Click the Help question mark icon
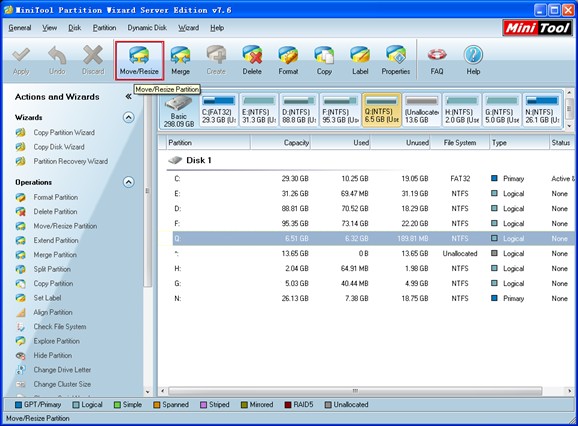Screen dimensions: 578x426 473,60
